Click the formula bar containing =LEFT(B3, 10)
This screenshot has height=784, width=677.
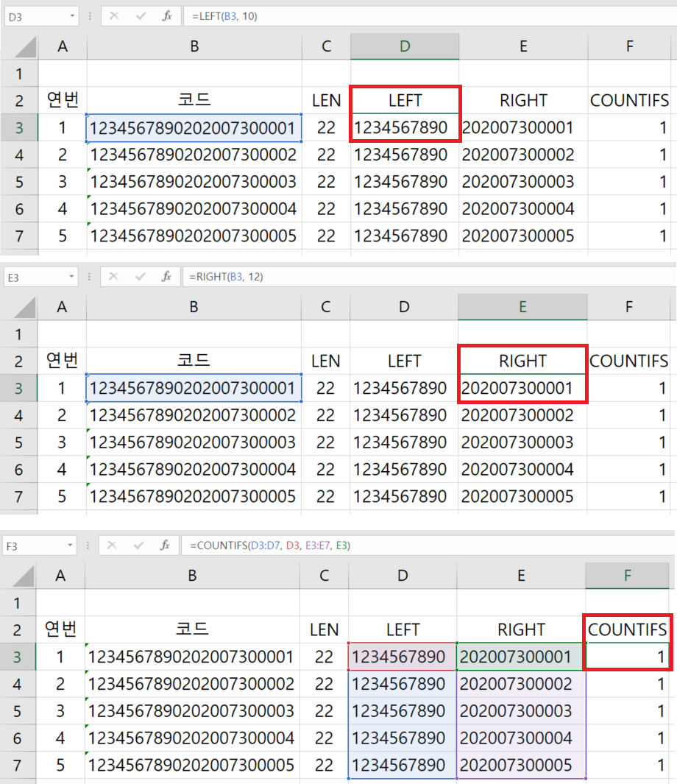tap(430, 16)
